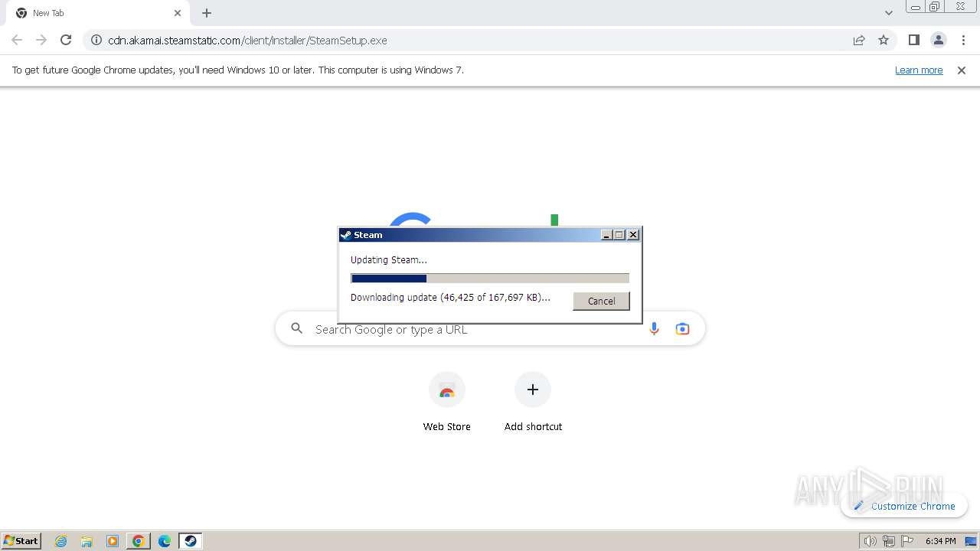Screen dimensions: 980x551
Task: Open the tab search dropdown
Action: tap(888, 13)
